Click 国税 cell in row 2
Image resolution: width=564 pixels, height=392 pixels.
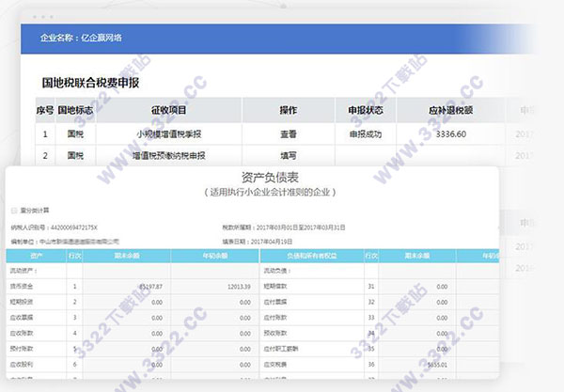click(75, 156)
